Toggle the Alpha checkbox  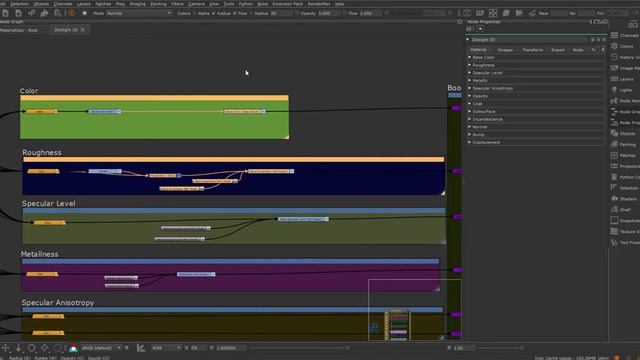pos(196,13)
